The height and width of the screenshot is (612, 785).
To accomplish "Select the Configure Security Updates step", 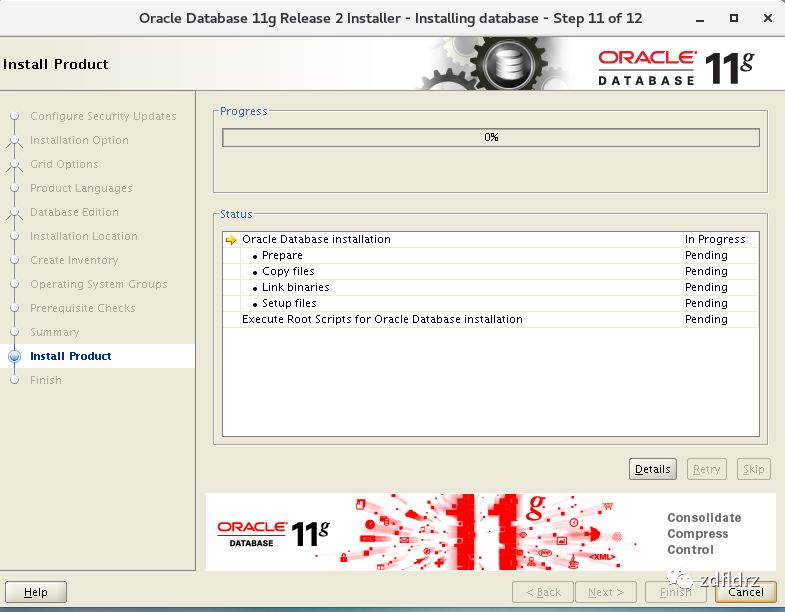I will pyautogui.click(x=103, y=116).
